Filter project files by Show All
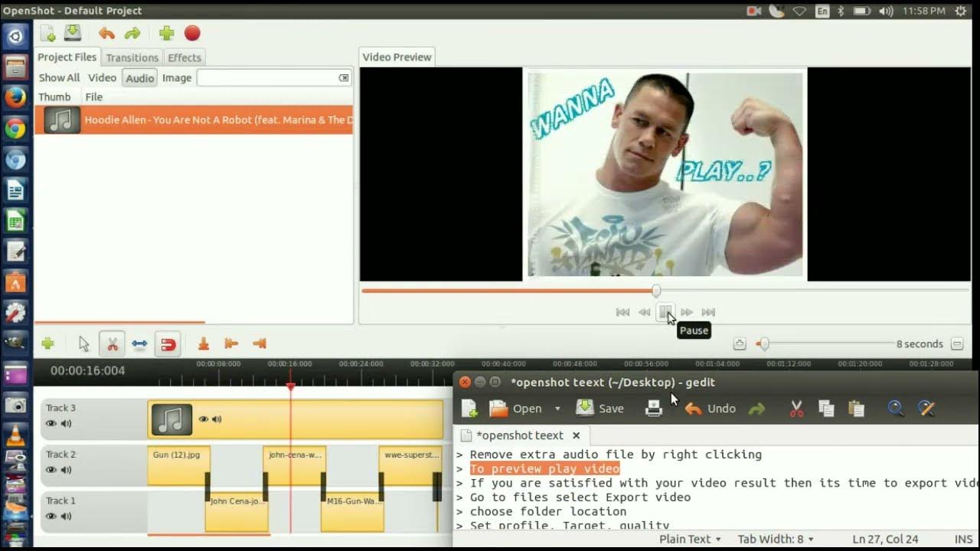 pyautogui.click(x=59, y=77)
